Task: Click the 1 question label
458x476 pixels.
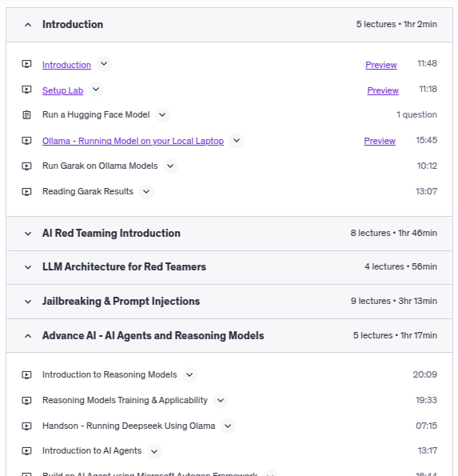Action: click(x=416, y=114)
